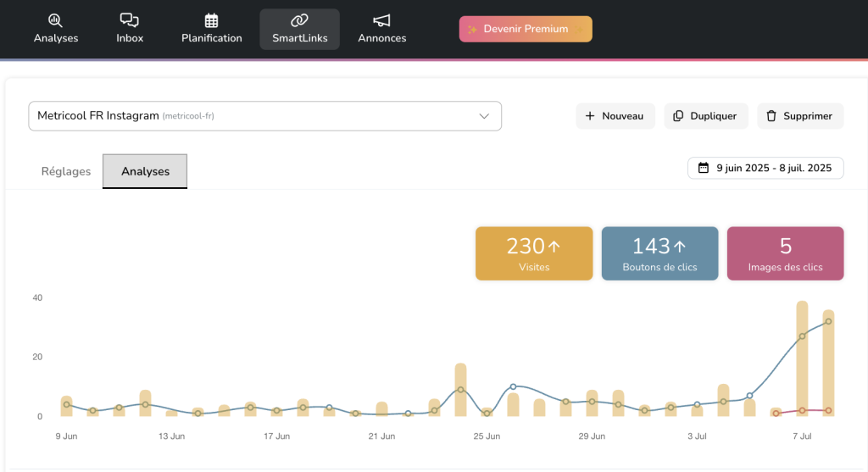Select the Analyses tab below the selector
The height and width of the screenshot is (472, 868).
(145, 171)
